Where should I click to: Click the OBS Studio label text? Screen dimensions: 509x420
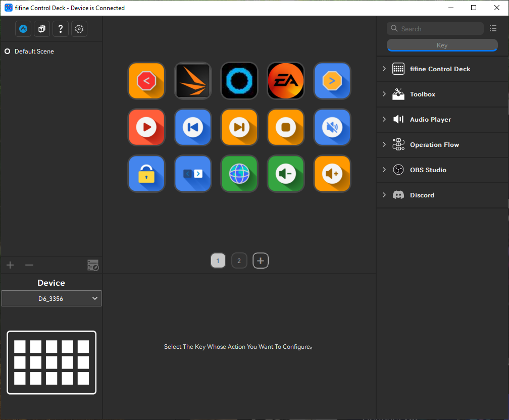click(428, 170)
